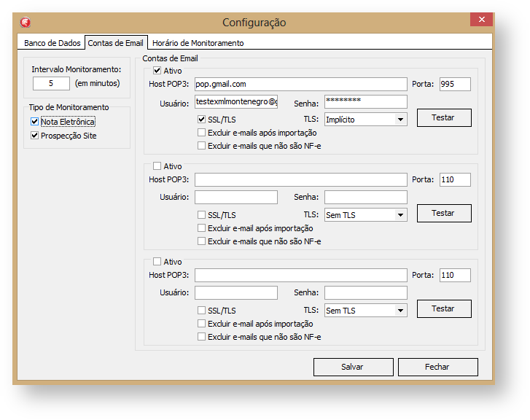Toggle Ativo checkbox for the first email account

[157, 71]
